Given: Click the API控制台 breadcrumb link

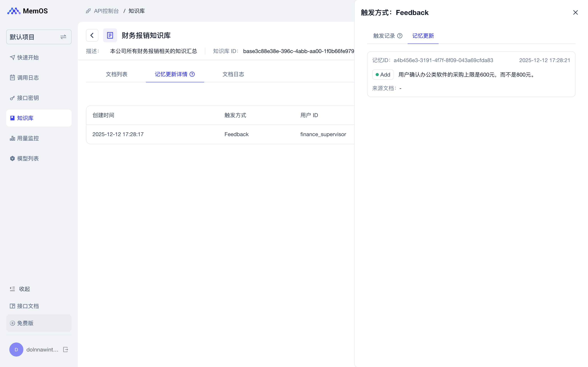Looking at the screenshot, I should (x=106, y=11).
